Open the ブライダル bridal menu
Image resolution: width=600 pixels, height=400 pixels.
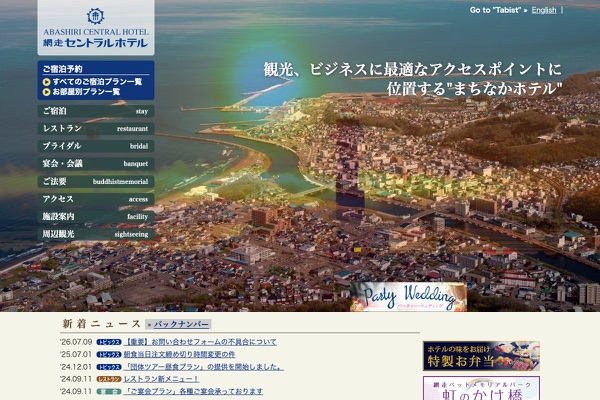pyautogui.click(x=96, y=146)
